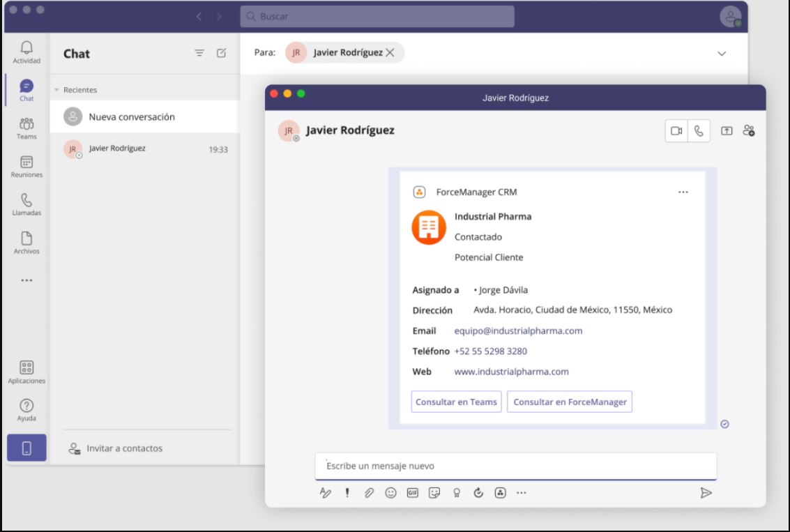Attach a file with the paperclip icon
Screen dimensions: 790x532
(369, 493)
